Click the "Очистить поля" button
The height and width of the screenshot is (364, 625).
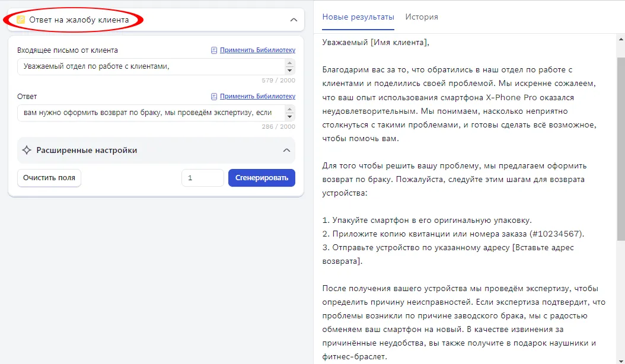(49, 177)
